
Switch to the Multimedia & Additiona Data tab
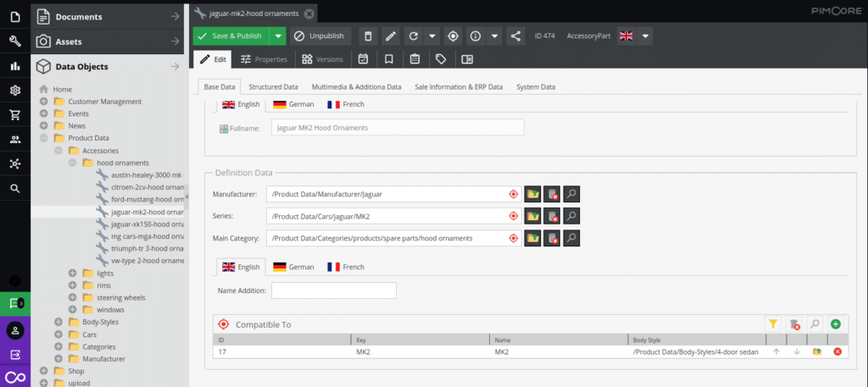point(357,86)
